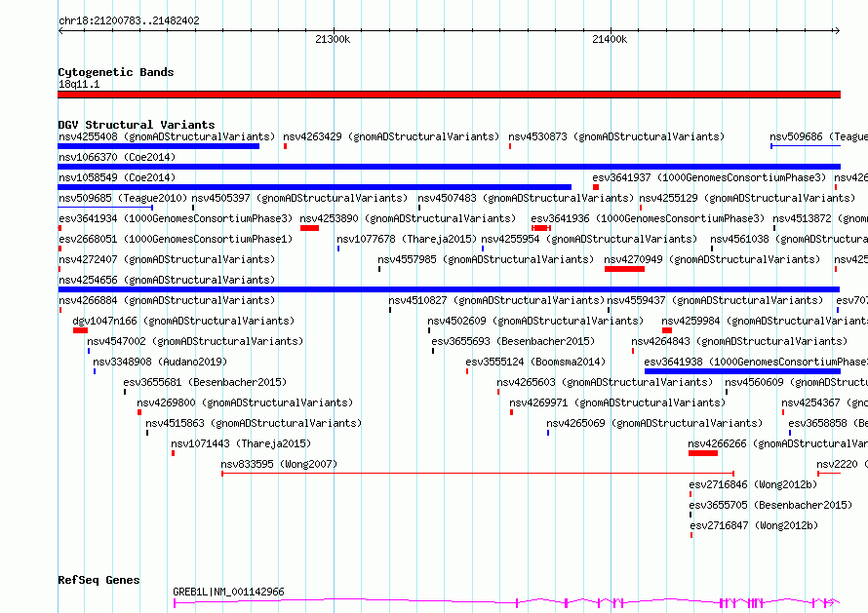Click the nsv4559437 variant label

[715, 300]
